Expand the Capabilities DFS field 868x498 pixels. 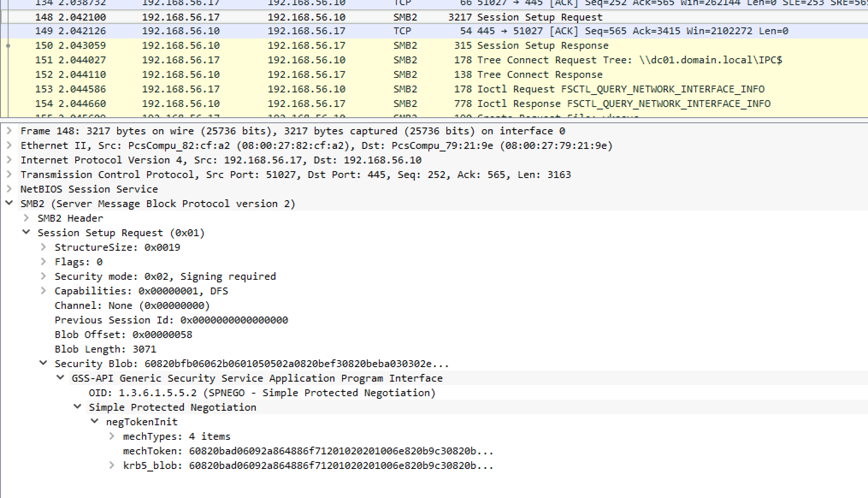click(43, 290)
